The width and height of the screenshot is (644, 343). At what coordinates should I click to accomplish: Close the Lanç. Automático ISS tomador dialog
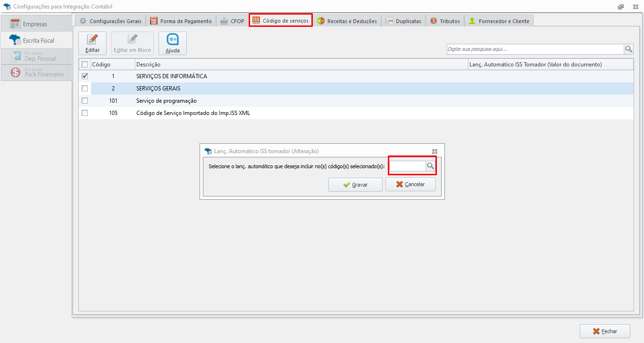click(435, 151)
